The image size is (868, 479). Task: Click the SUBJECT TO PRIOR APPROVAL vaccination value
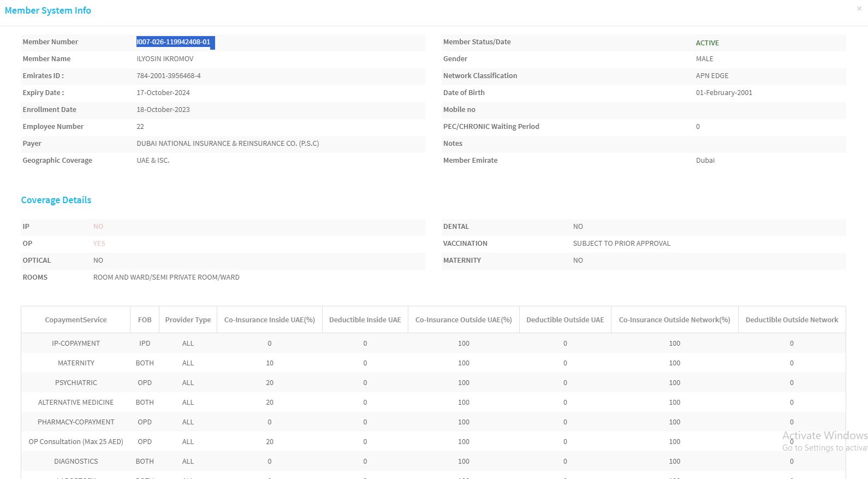tap(621, 244)
